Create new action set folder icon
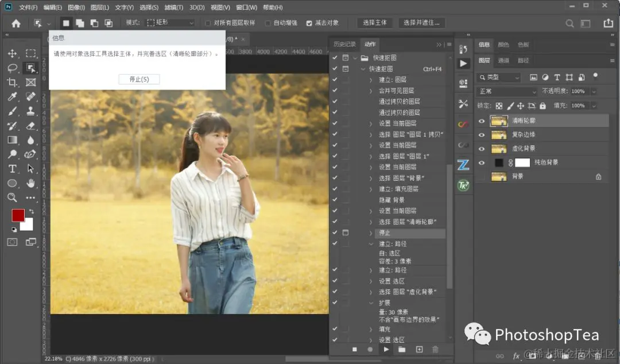Screen dimensions: 620x364 pyautogui.click(x=402, y=350)
